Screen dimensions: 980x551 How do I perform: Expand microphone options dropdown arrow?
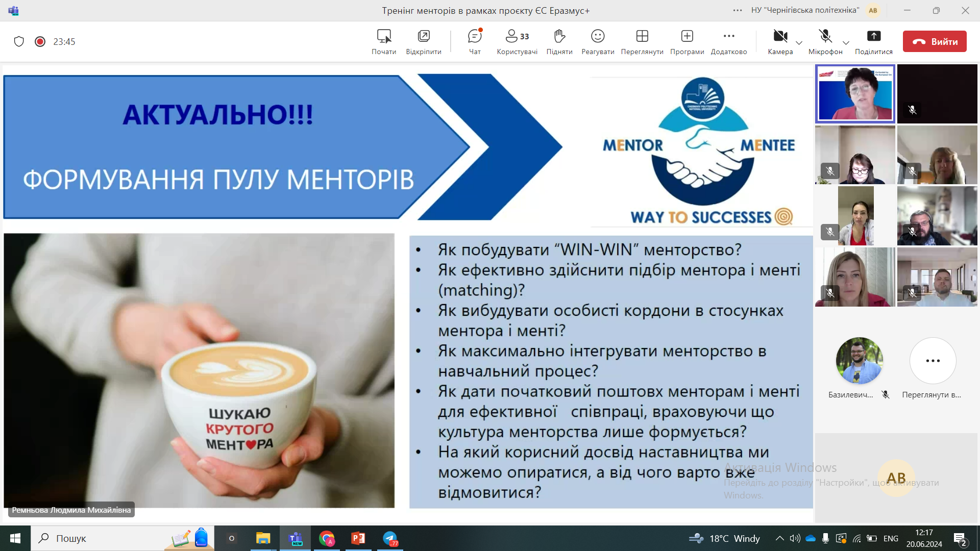click(846, 43)
